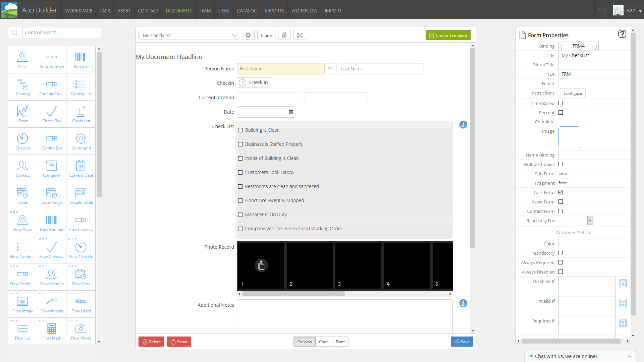Select the Chart control from the control palette
This screenshot has width=644, height=362.
pos(22,114)
